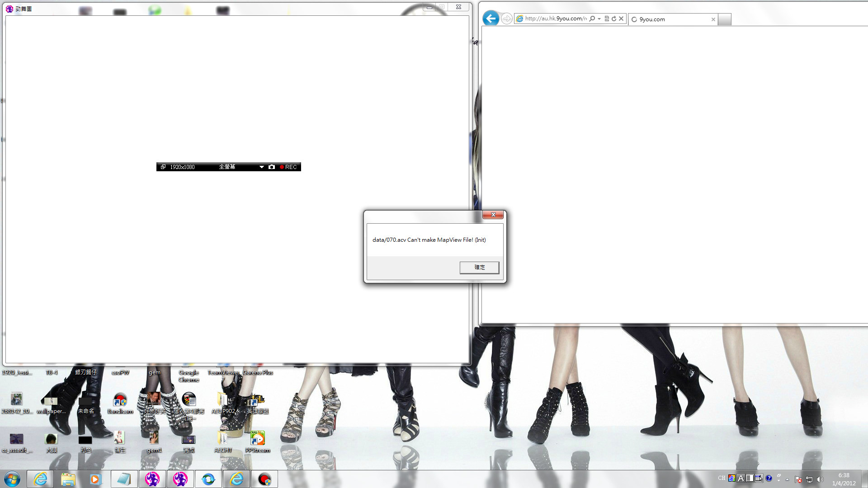Click the address bar URL field
This screenshot has height=488, width=868.
point(555,19)
